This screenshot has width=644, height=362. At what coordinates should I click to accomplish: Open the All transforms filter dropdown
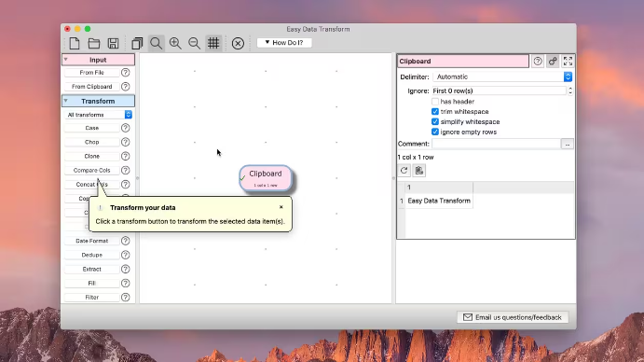[99, 115]
